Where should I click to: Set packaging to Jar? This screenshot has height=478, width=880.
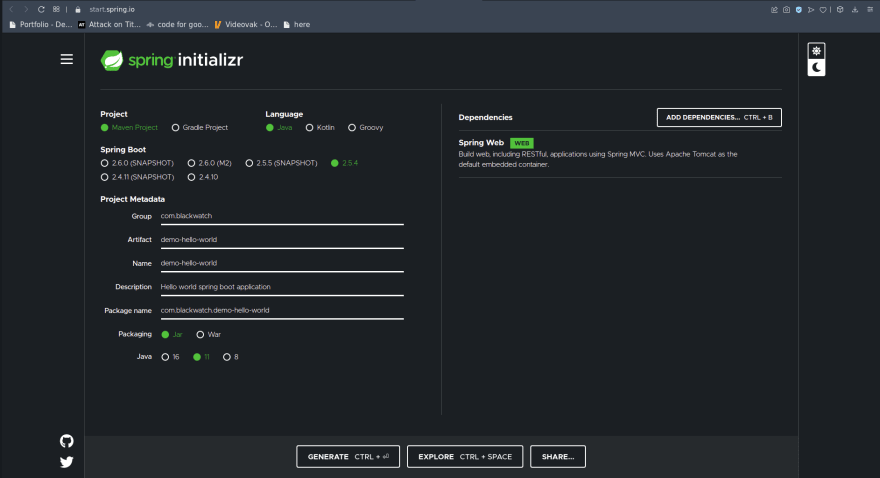172,334
